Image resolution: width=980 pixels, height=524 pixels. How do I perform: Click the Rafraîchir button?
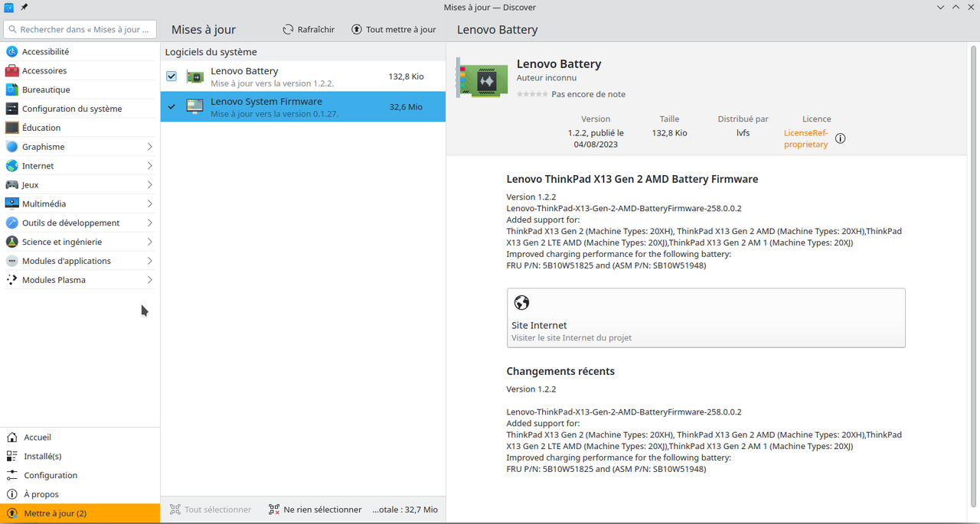point(309,29)
